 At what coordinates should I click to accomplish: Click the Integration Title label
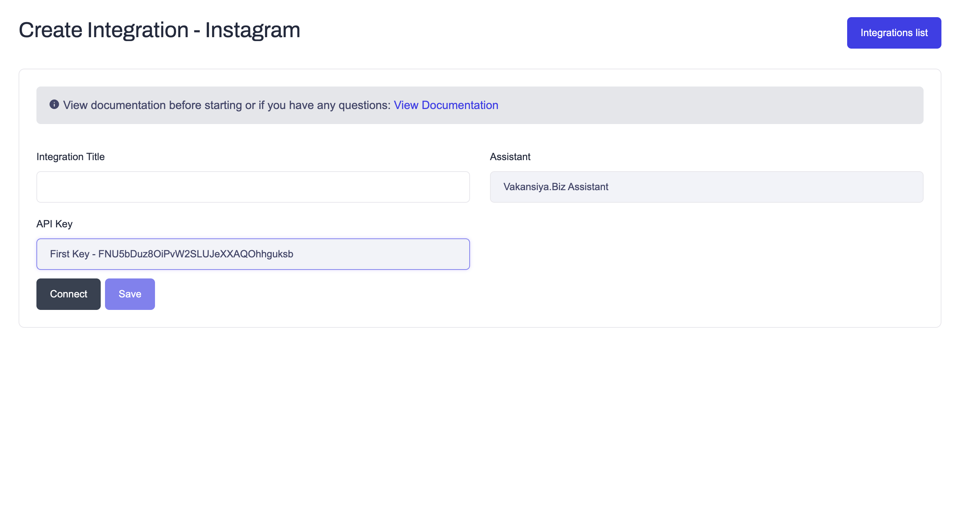tap(70, 157)
